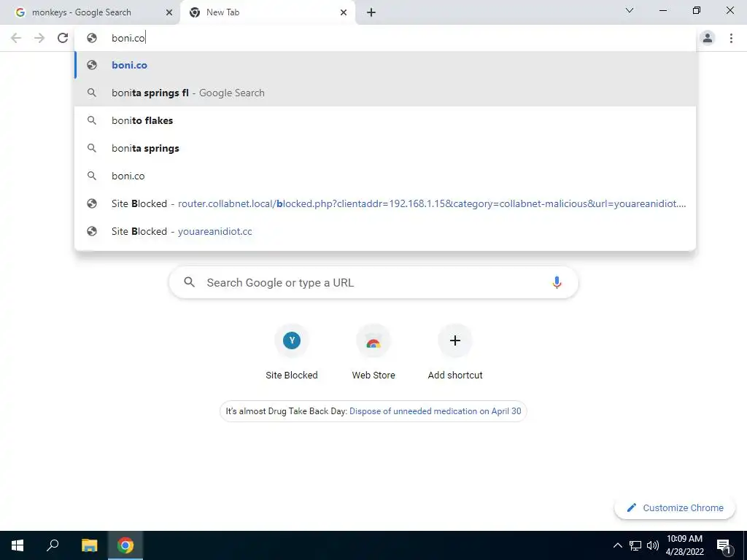Reload the page with refresh icon
The height and width of the screenshot is (560, 747).
coord(63,38)
